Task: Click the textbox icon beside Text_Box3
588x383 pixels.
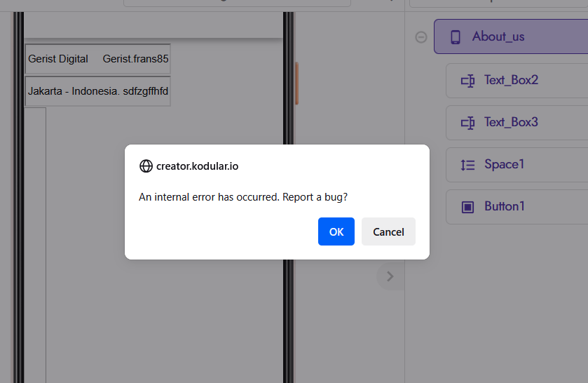Action: pyautogui.click(x=467, y=123)
